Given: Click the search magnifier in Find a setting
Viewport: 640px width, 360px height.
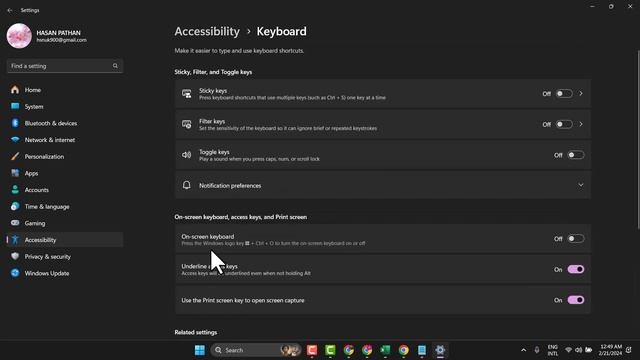Looking at the screenshot, I should click(x=115, y=66).
